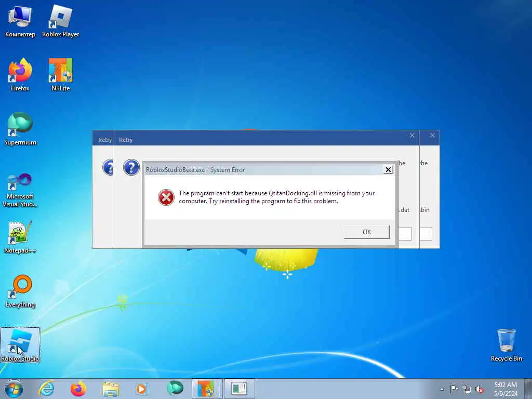Click the question mark icon in front Retry dialog
532x399 pixels.
(x=131, y=167)
